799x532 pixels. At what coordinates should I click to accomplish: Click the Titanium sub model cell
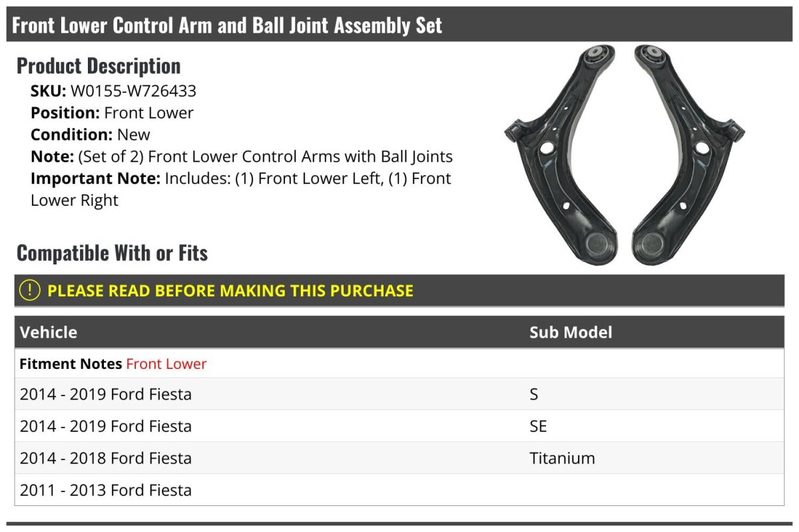562,458
